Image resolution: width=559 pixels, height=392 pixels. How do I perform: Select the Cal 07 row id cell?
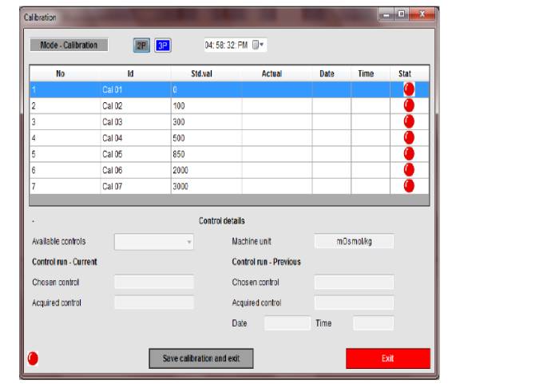pyautogui.click(x=136, y=186)
